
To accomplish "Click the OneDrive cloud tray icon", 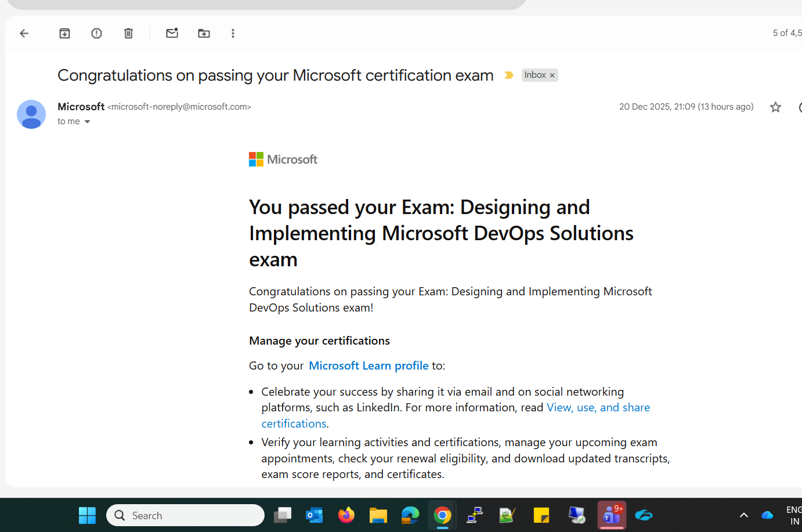I will (767, 515).
